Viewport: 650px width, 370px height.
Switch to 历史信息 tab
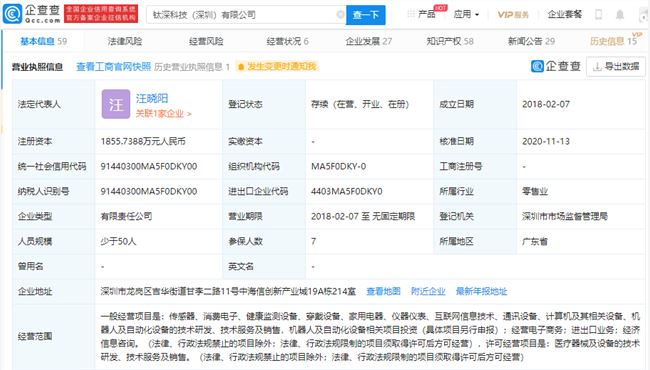[x=613, y=41]
